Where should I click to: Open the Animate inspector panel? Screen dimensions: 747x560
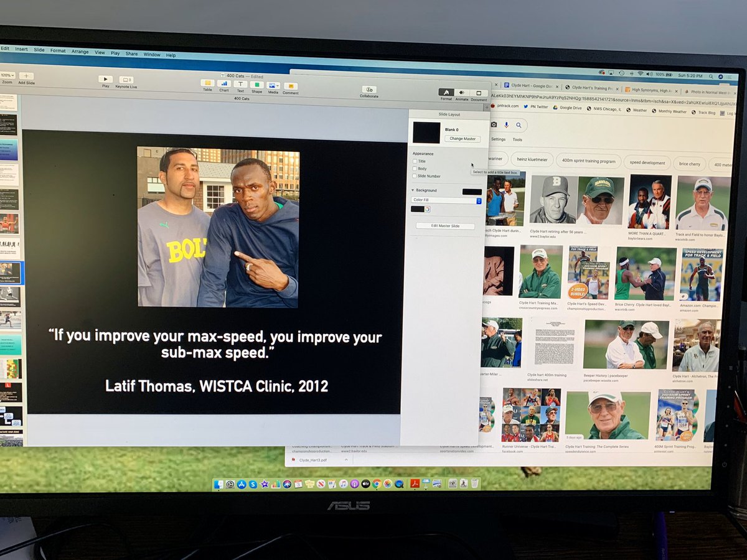click(462, 93)
